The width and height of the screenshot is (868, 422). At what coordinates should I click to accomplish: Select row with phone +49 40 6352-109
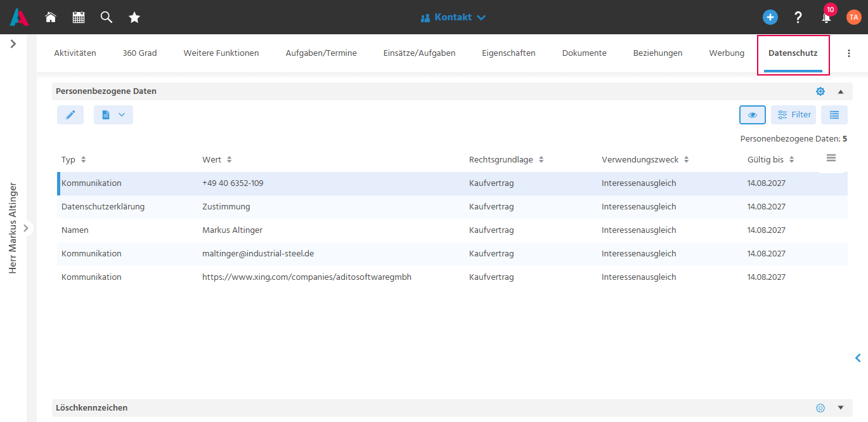point(452,183)
